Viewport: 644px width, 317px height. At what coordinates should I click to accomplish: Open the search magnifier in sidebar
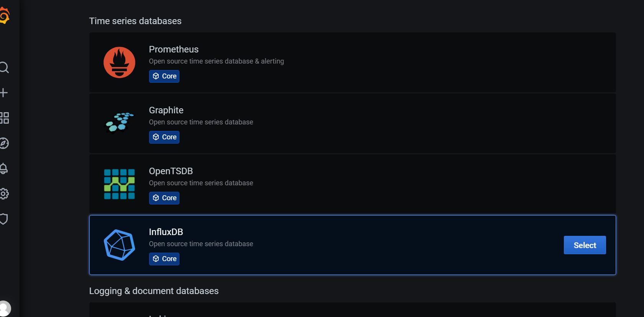(4, 67)
